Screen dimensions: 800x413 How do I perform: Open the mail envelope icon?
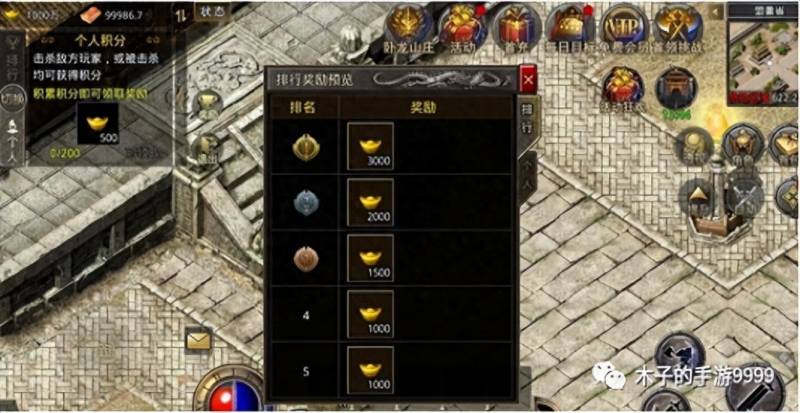pos(198,341)
